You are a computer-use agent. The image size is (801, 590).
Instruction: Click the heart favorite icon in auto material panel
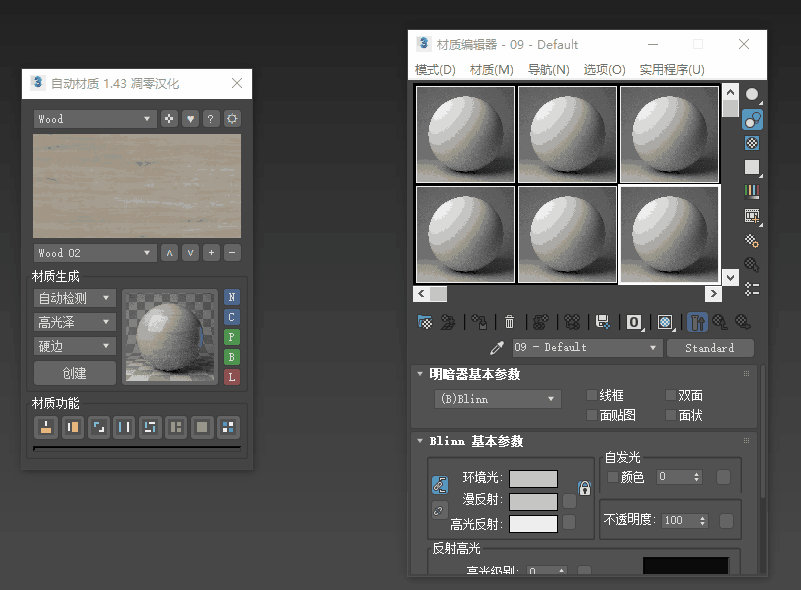pyautogui.click(x=190, y=119)
